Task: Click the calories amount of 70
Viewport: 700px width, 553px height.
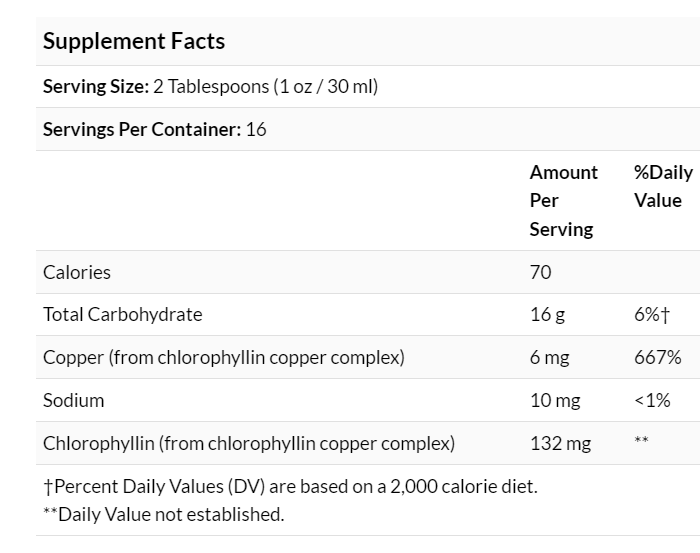Action: coord(541,272)
